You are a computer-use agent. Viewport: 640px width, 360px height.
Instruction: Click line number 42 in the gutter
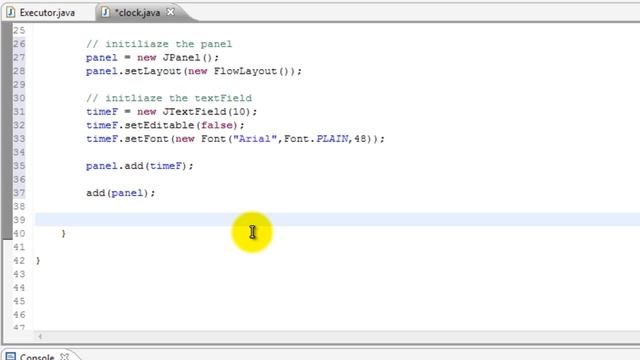click(x=19, y=260)
